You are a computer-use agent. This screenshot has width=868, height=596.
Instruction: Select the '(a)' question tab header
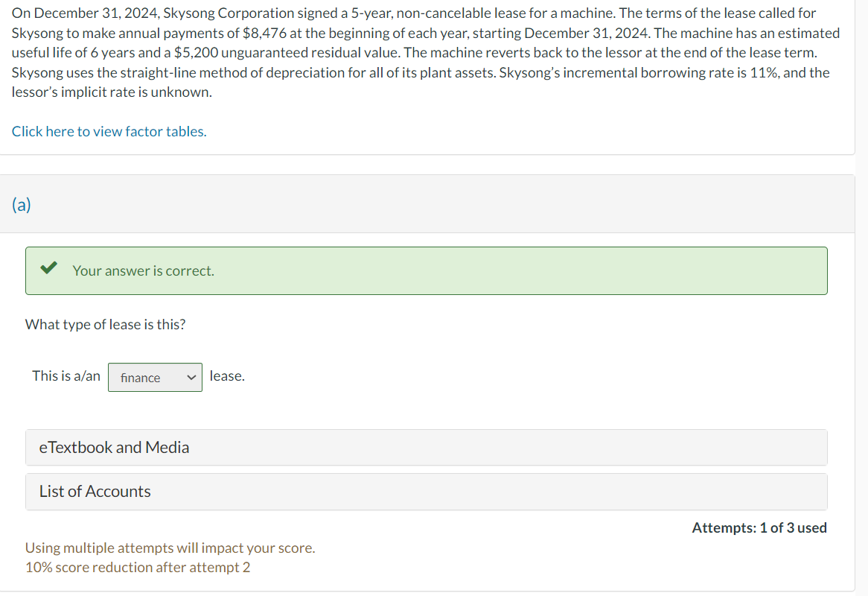[x=22, y=205]
